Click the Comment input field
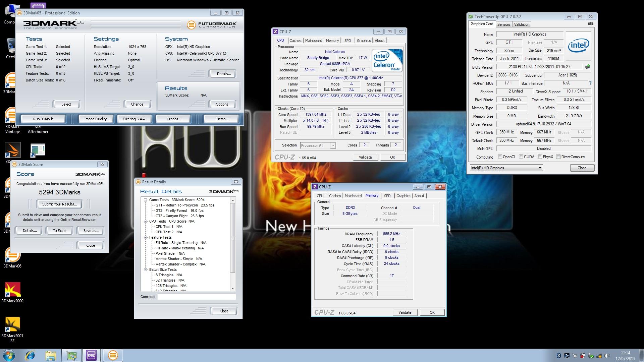This screenshot has height=362, width=644. (x=197, y=297)
